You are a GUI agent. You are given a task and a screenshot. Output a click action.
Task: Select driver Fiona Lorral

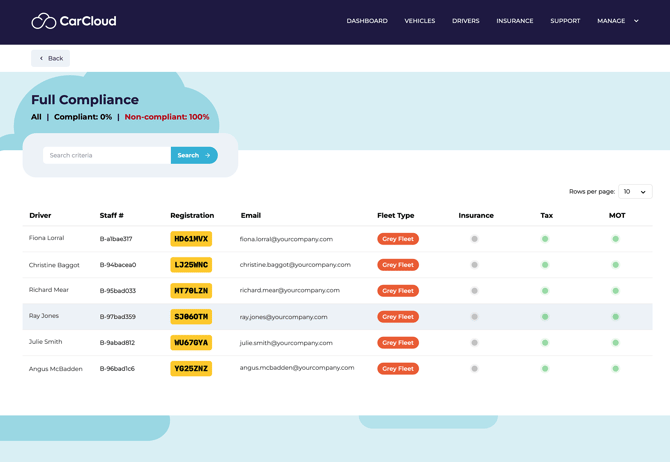click(47, 238)
